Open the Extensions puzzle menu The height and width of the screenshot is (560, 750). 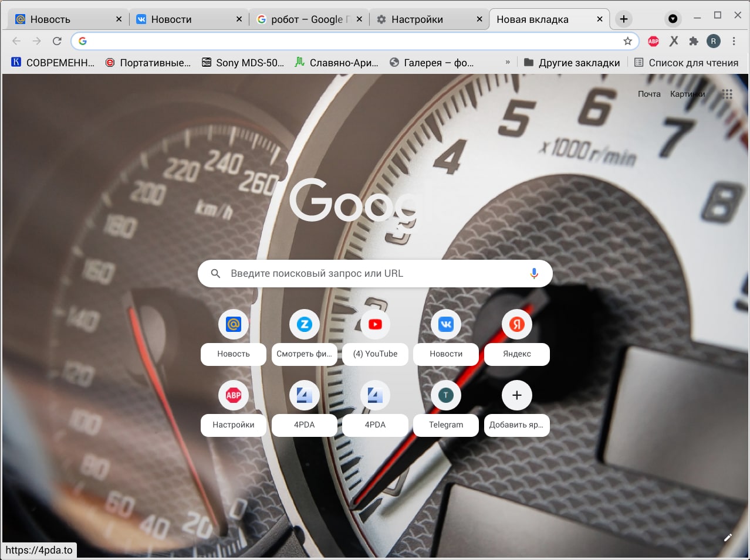point(694,41)
